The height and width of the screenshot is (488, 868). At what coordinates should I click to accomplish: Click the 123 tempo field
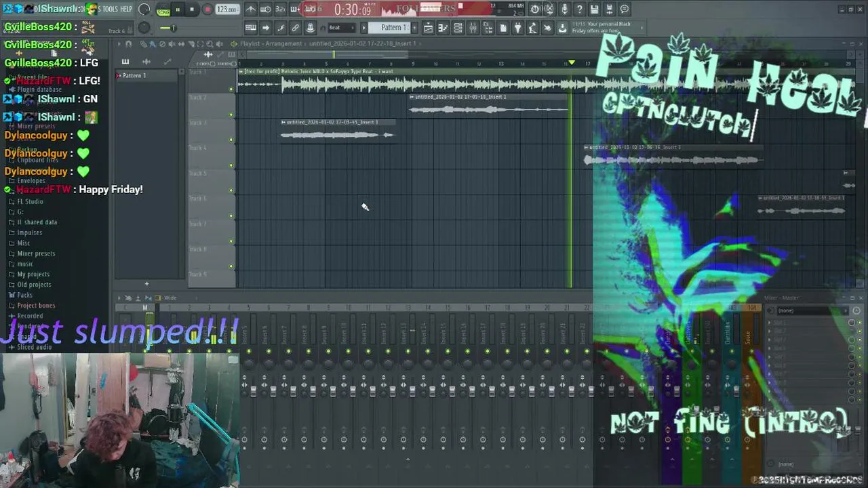tap(227, 9)
